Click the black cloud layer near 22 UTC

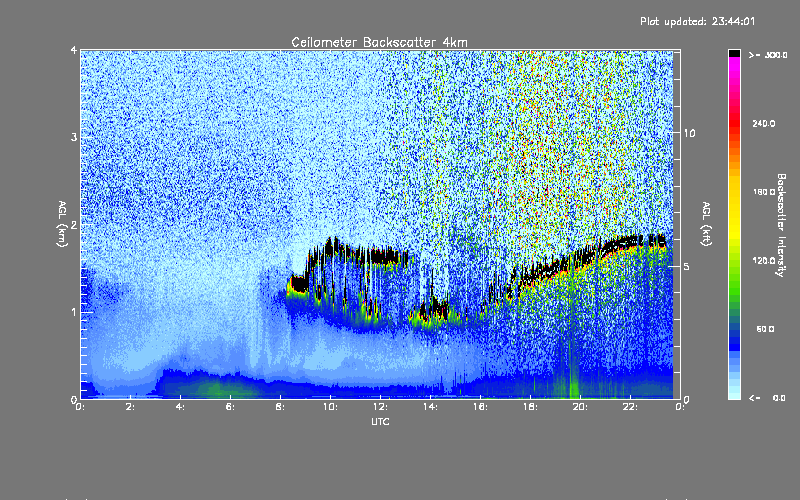630,240
